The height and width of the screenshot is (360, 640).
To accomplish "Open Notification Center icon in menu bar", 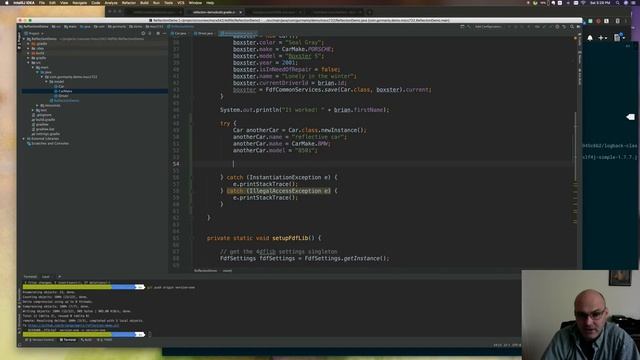I will pos(633,3).
